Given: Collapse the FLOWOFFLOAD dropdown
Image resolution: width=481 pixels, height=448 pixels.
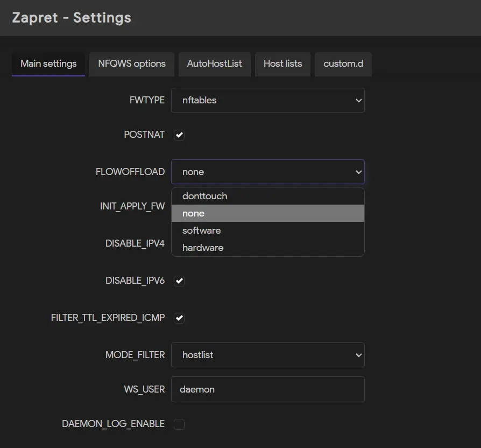Looking at the screenshot, I should [x=268, y=172].
